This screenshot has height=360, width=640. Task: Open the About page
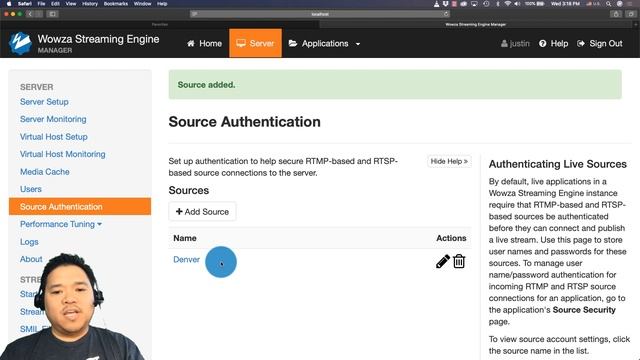[31, 259]
